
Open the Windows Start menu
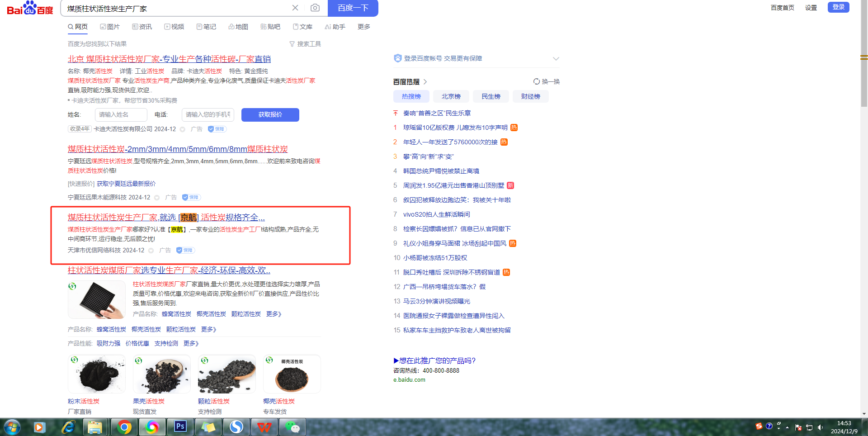tap(12, 427)
